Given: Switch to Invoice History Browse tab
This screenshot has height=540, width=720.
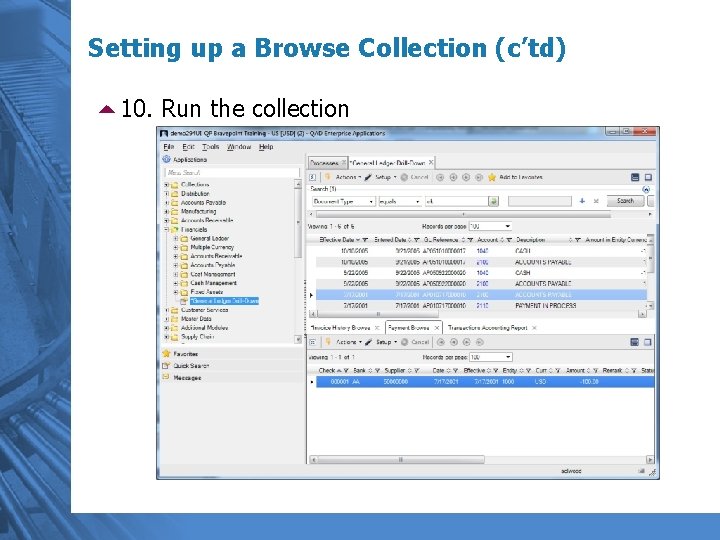Looking at the screenshot, I should pyautogui.click(x=340, y=328).
